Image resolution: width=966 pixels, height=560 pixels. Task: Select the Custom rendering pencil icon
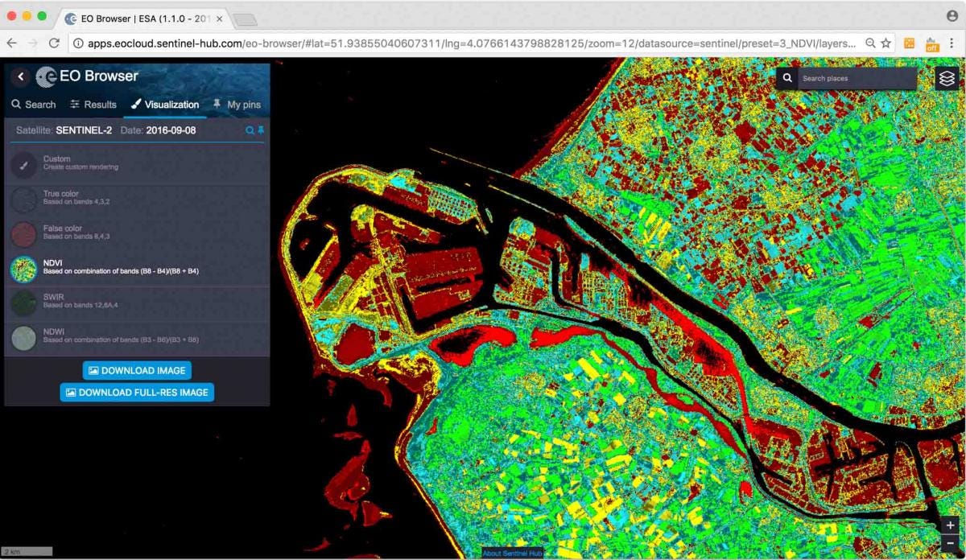tap(23, 165)
